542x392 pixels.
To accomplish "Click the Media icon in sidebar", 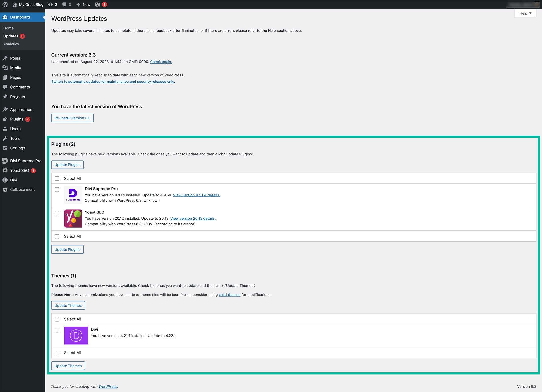I will click(x=5, y=68).
